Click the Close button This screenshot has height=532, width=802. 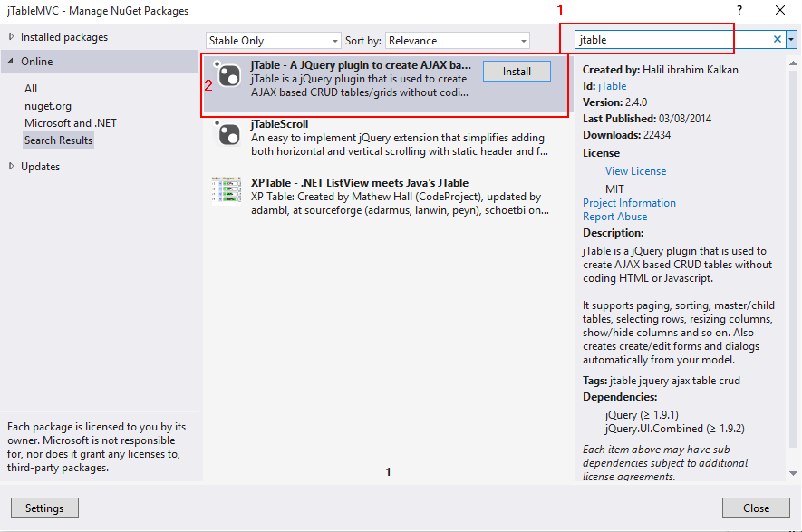point(756,508)
